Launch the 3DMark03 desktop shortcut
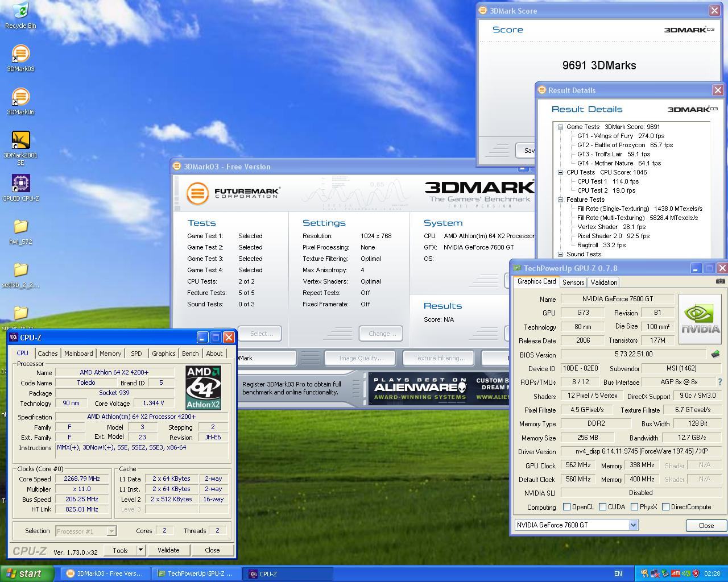728x582 pixels. coord(20,59)
